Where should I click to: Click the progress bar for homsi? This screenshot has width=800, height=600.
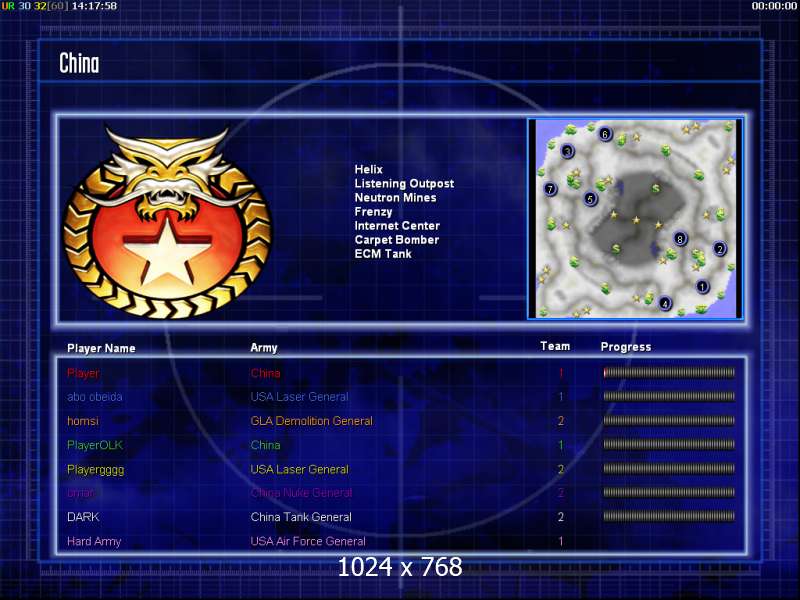pyautogui.click(x=669, y=421)
